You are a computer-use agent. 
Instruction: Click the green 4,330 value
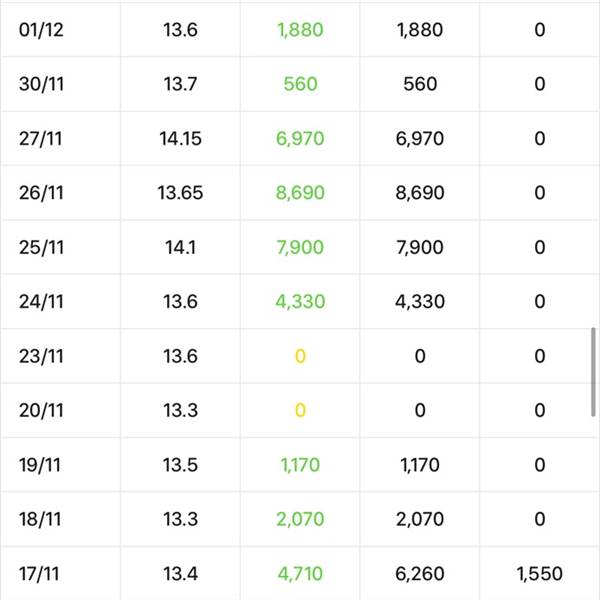[300, 302]
